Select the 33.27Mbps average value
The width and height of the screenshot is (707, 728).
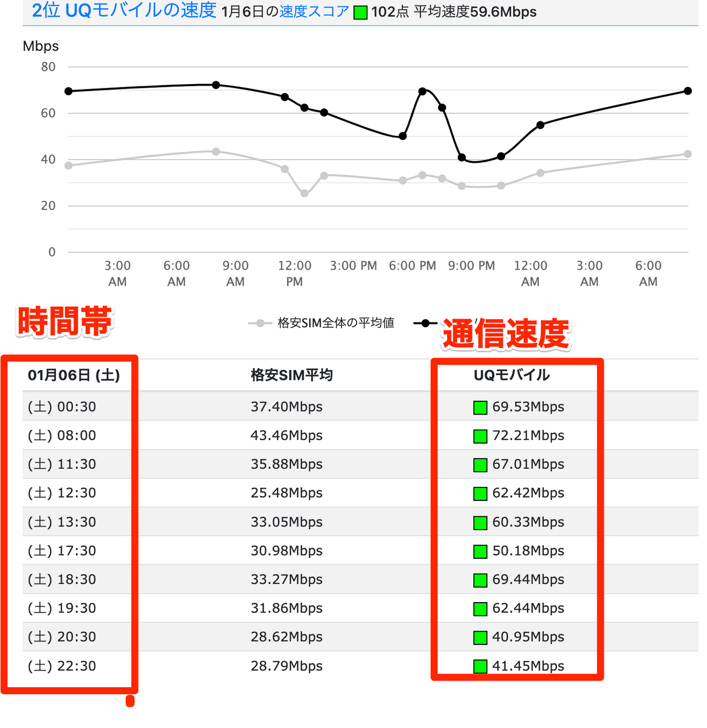pos(287,579)
